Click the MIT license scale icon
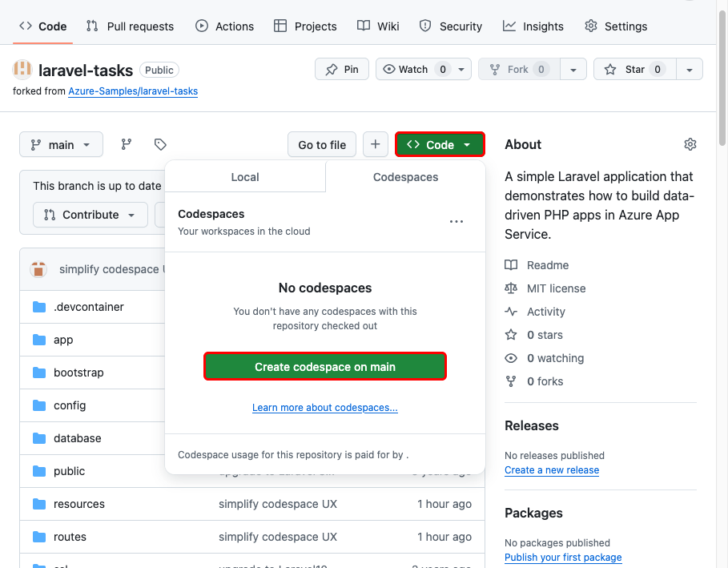Viewport: 728px width, 568px height. click(x=511, y=288)
